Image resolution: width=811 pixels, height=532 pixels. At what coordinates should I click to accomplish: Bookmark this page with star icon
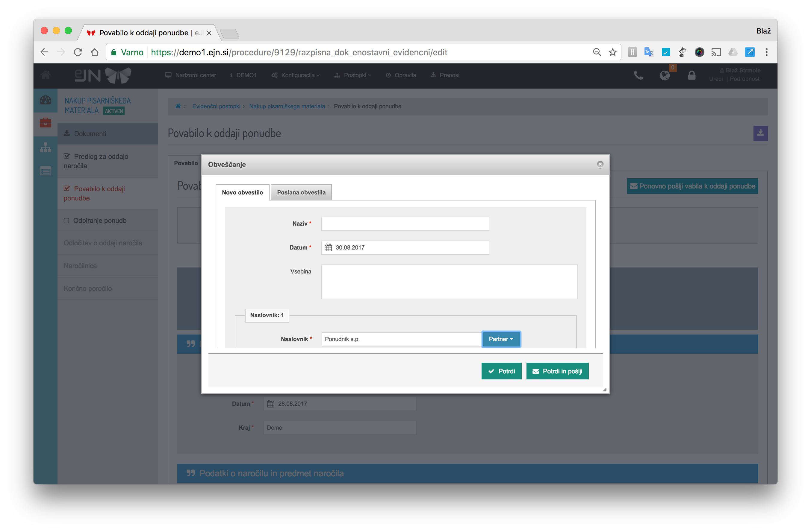click(613, 52)
